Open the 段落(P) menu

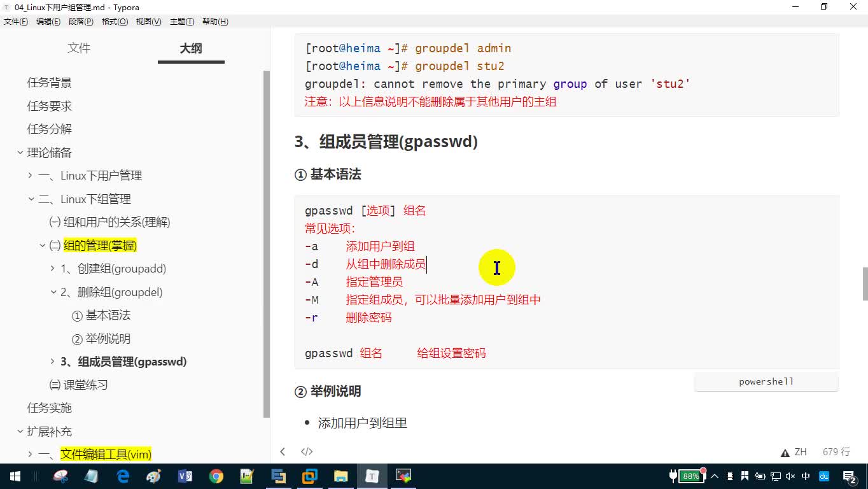81,22
